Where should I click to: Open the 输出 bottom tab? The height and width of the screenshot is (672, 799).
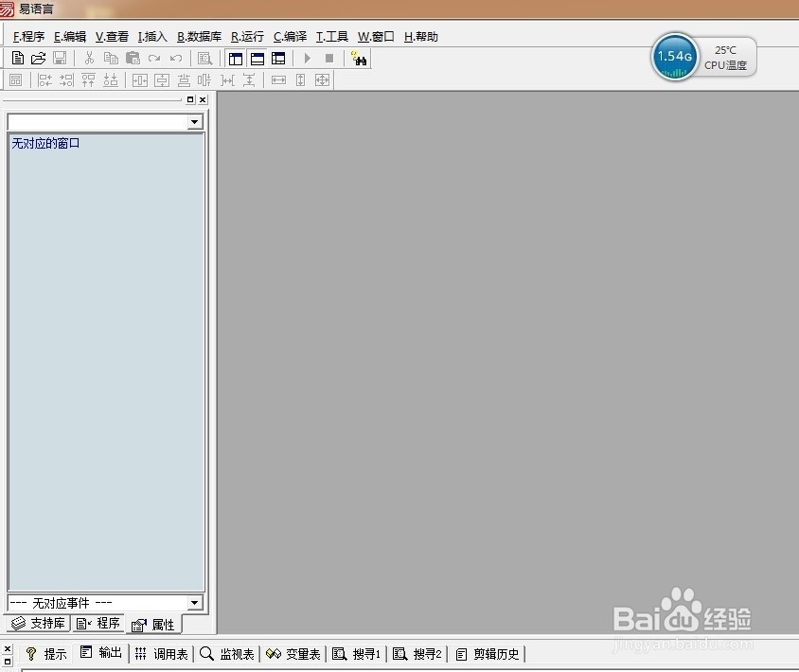(x=101, y=653)
